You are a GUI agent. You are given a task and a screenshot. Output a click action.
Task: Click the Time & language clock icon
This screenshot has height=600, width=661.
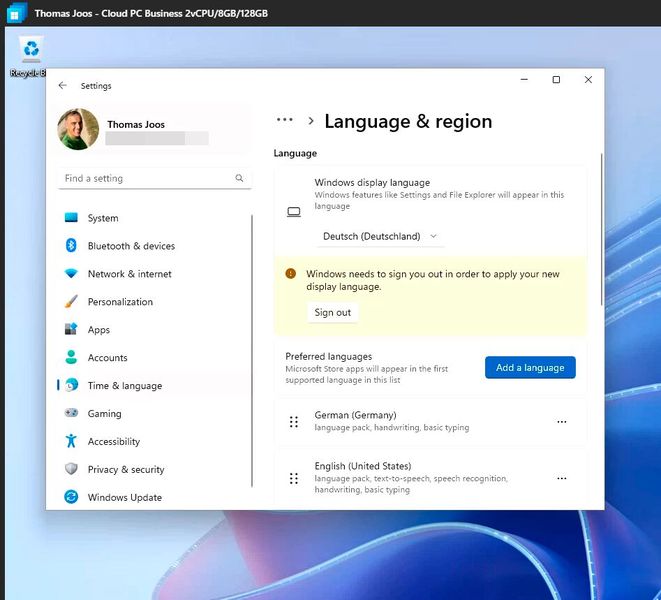coord(72,385)
